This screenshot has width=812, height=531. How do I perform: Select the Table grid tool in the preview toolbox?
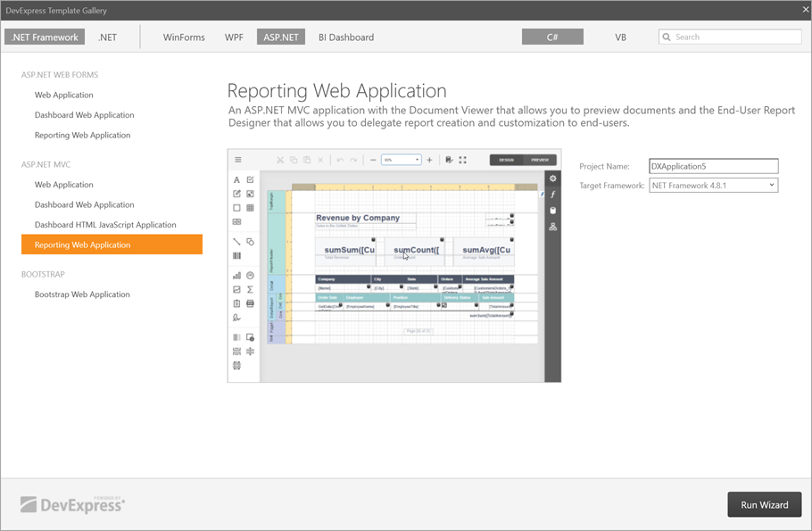point(250,208)
